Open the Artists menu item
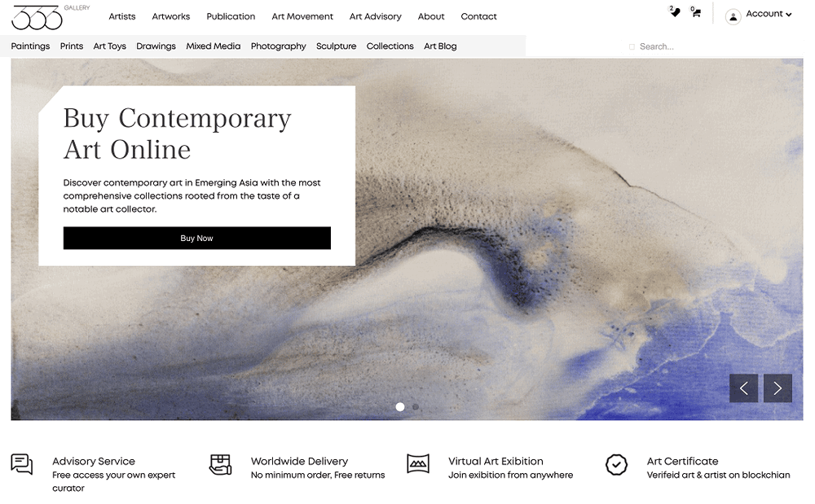This screenshot has height=504, width=815. pyautogui.click(x=122, y=16)
